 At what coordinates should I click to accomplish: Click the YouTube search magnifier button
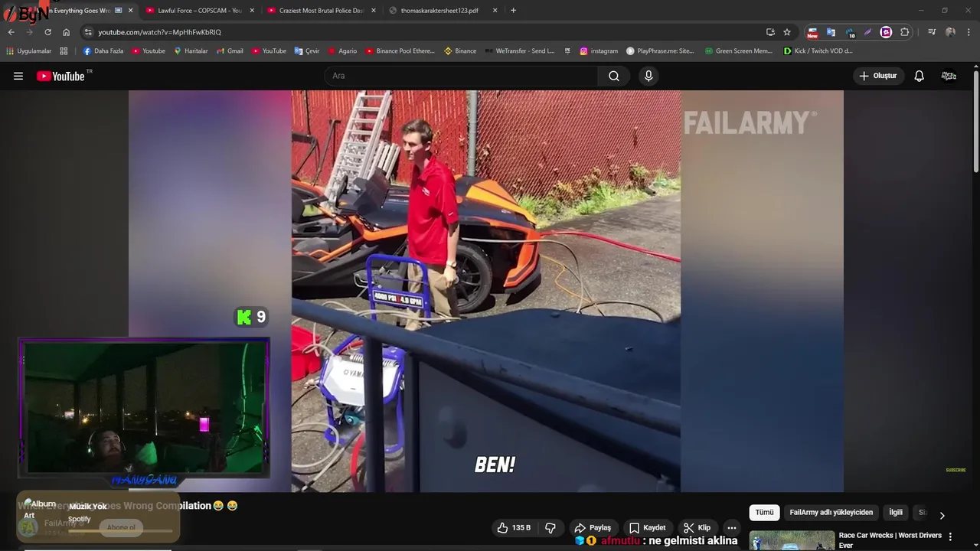[614, 76]
